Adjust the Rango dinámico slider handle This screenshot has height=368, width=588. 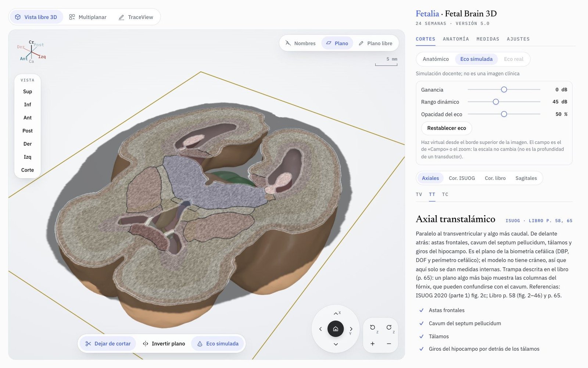coord(496,102)
